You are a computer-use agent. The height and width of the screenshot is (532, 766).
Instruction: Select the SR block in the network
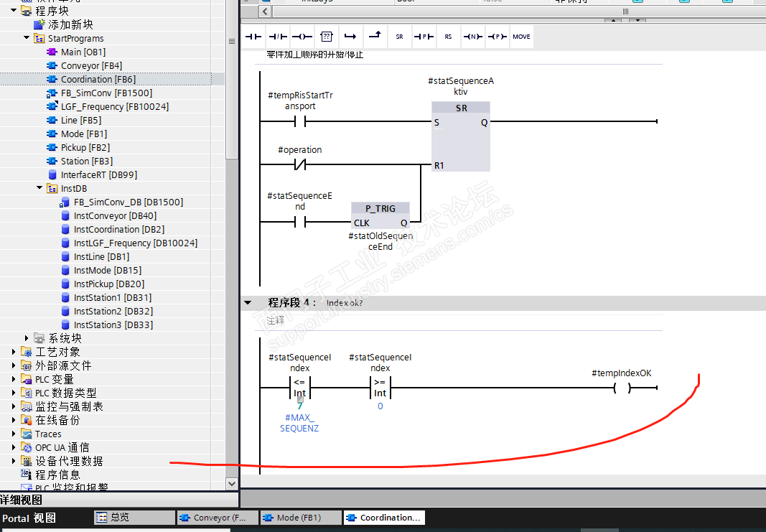click(x=461, y=136)
